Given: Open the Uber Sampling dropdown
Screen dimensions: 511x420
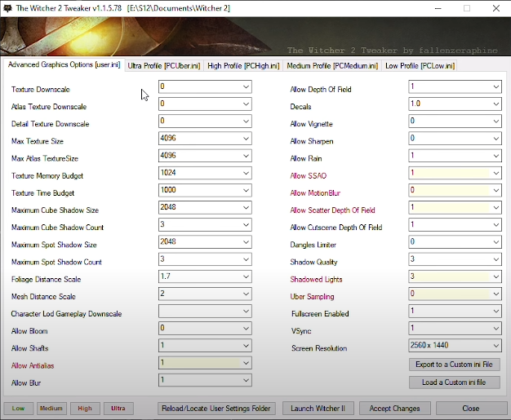Looking at the screenshot, I should (455, 294).
